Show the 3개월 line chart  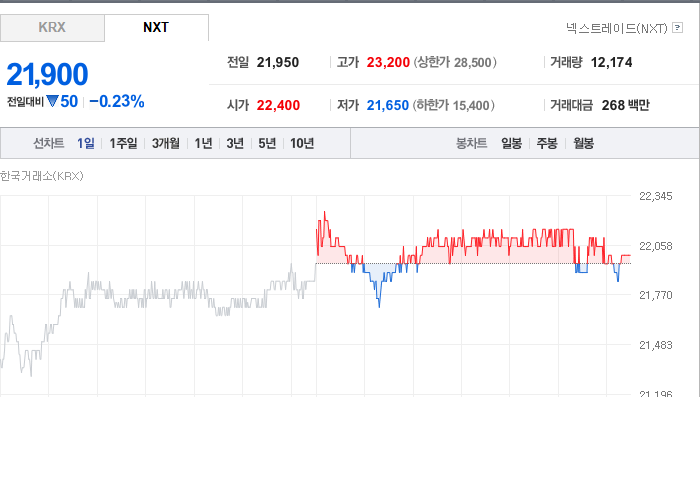[x=166, y=143]
